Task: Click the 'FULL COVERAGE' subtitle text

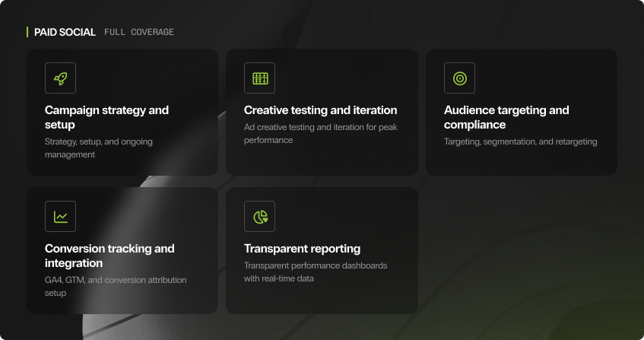Action: [x=139, y=32]
